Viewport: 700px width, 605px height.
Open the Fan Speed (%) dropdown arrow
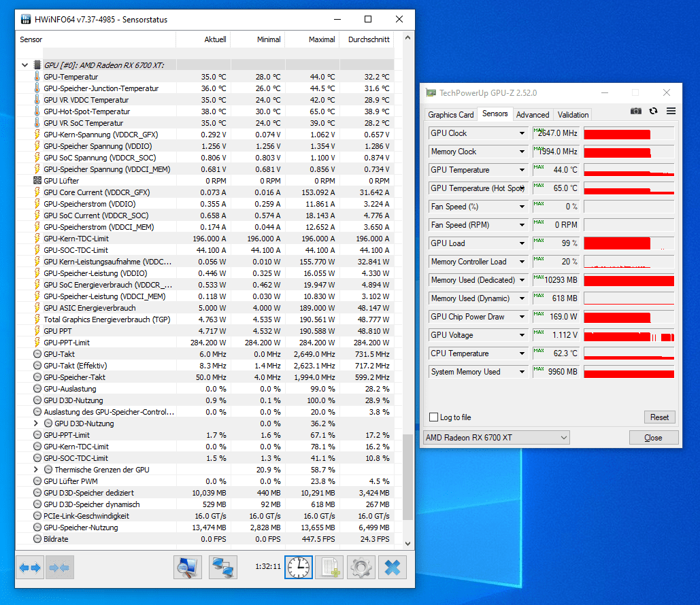click(522, 207)
